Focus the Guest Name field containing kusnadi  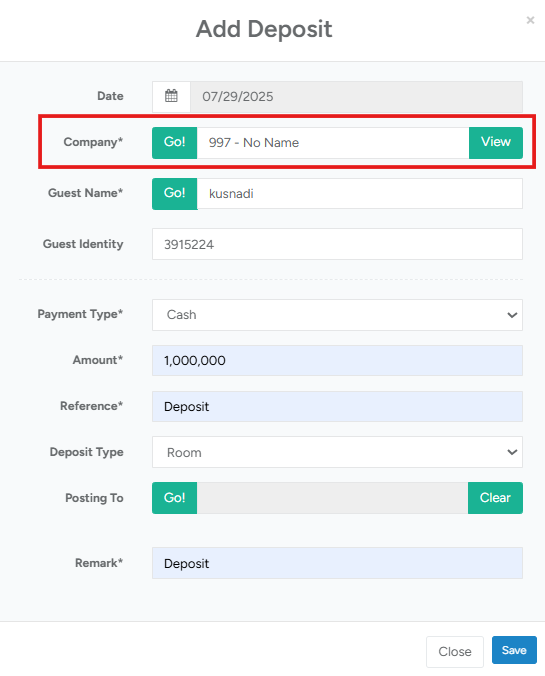click(x=360, y=194)
